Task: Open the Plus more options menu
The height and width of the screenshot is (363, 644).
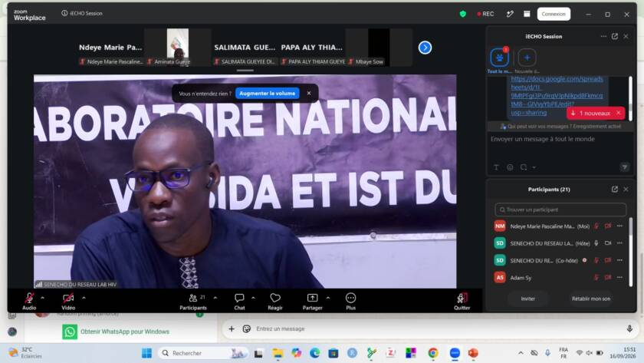Action: pyautogui.click(x=351, y=301)
